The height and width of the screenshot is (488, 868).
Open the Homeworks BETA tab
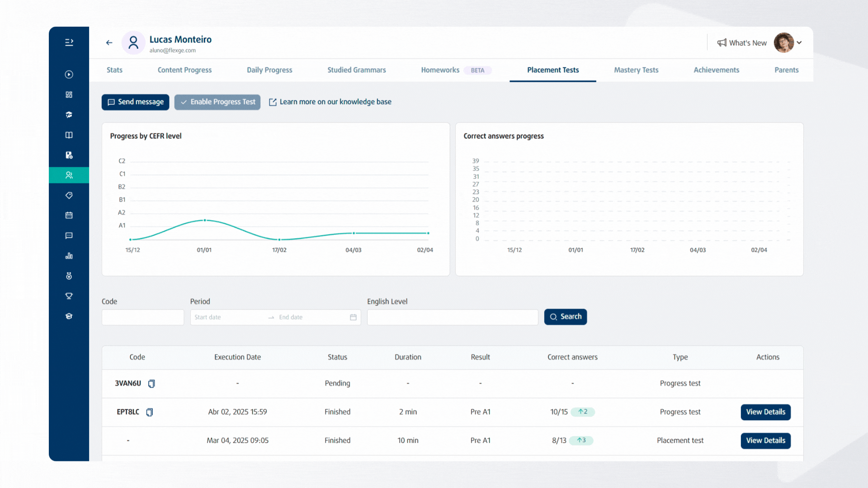click(x=456, y=70)
